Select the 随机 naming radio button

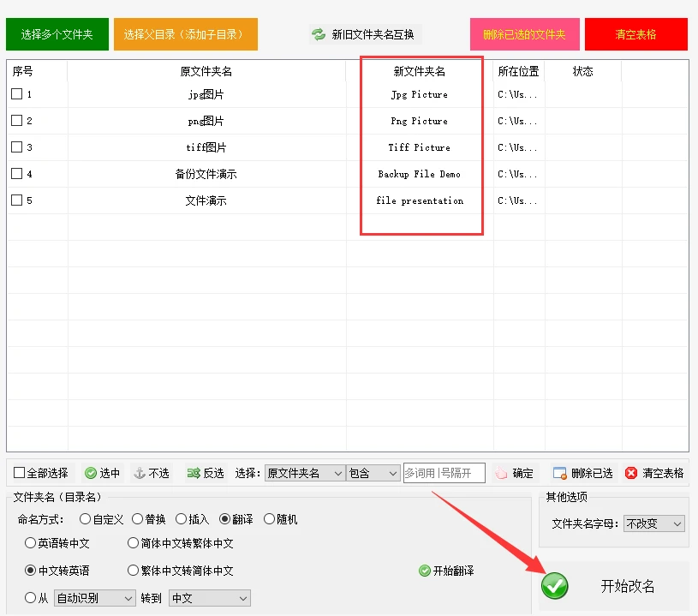269,519
